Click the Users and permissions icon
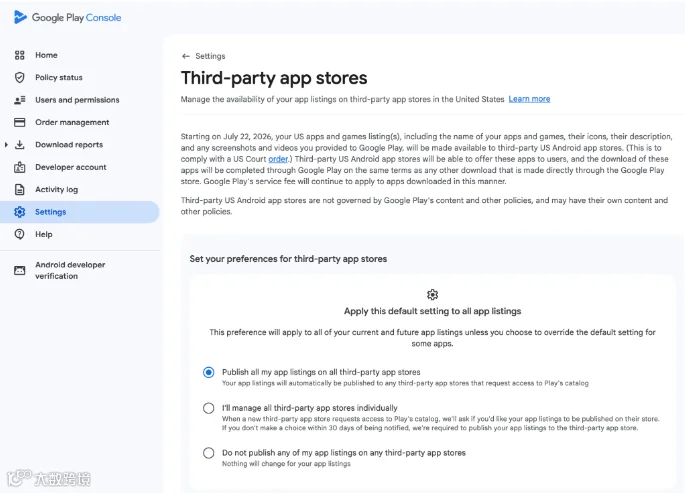Image resolution: width=685 pixels, height=493 pixels. (19, 100)
